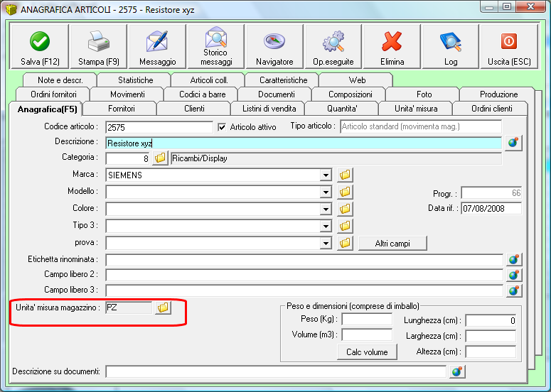Switch to Movimenti tab
551x392 pixels.
127,94
